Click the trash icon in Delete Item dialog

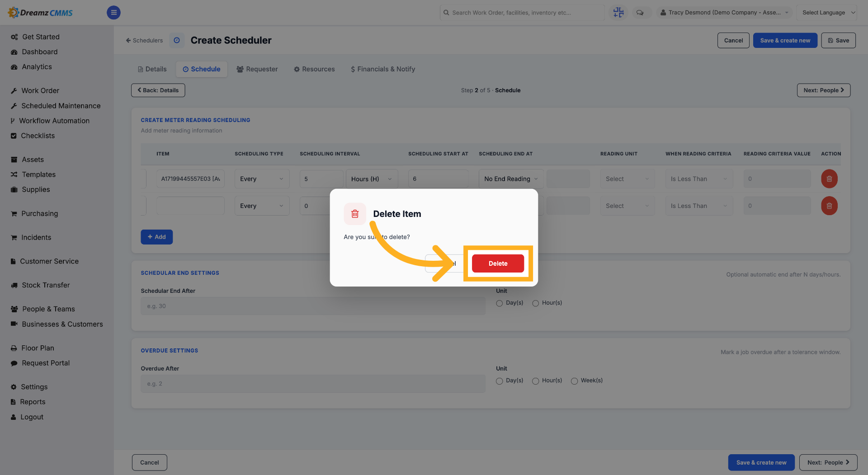[x=355, y=214]
